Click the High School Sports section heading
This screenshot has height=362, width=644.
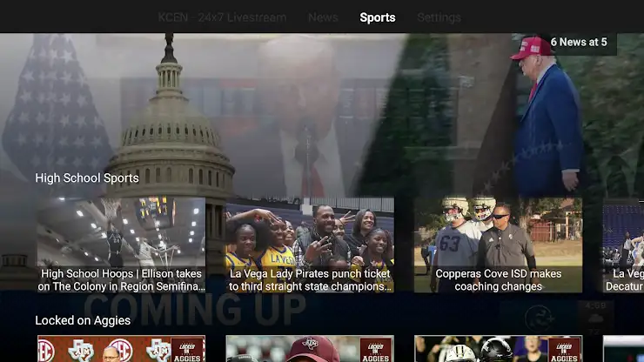pyautogui.click(x=87, y=178)
